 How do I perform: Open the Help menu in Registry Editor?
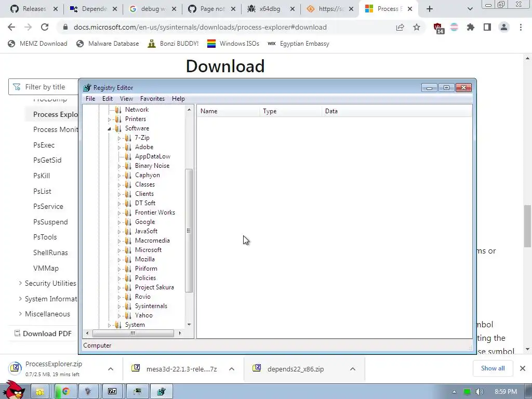coord(178,99)
